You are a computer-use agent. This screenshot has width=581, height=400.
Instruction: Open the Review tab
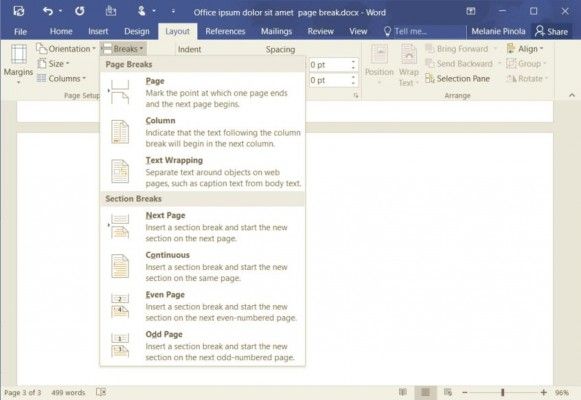click(321, 31)
